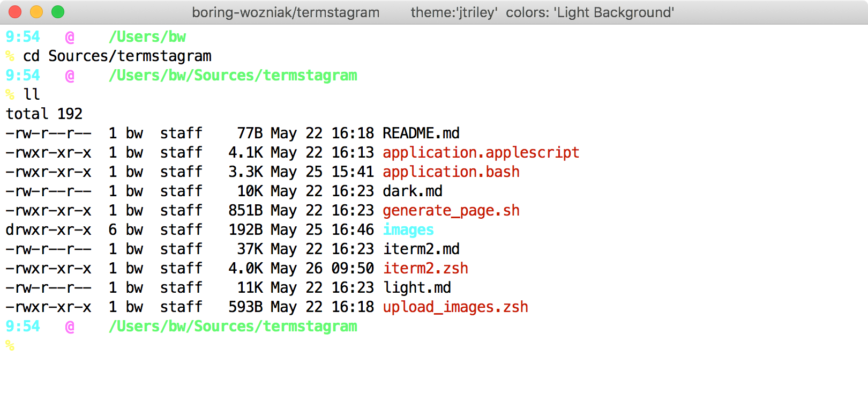Click the window title 'boring-wozniak/termstagram'
The image size is (868, 415).
coord(286,12)
